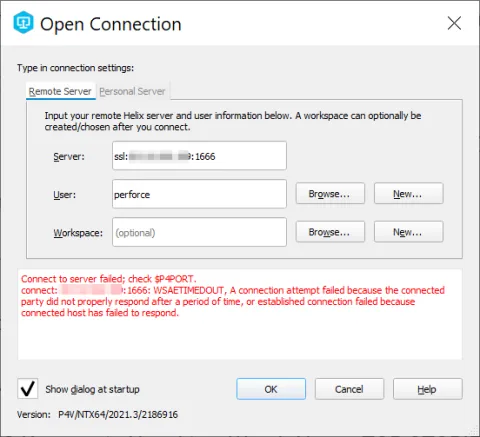Click the 'Connect to server failed' error line
Image resolution: width=480 pixels, height=437 pixels.
point(109,279)
